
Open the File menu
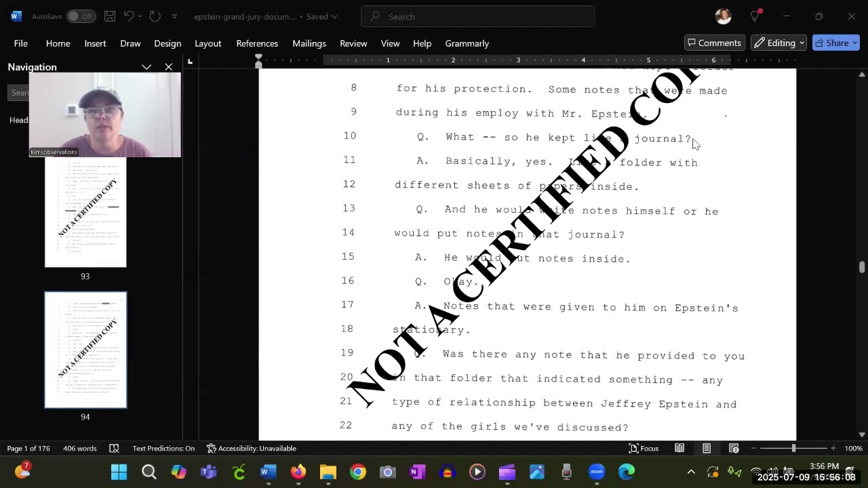point(21,43)
